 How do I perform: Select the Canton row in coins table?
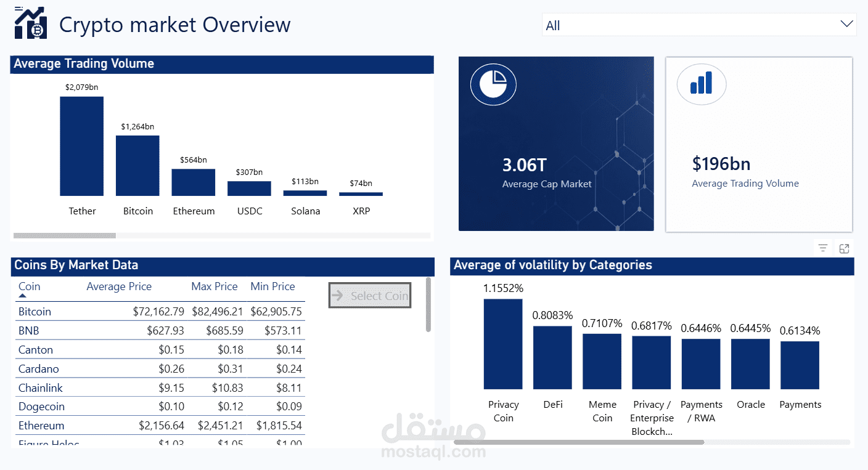pyautogui.click(x=160, y=350)
